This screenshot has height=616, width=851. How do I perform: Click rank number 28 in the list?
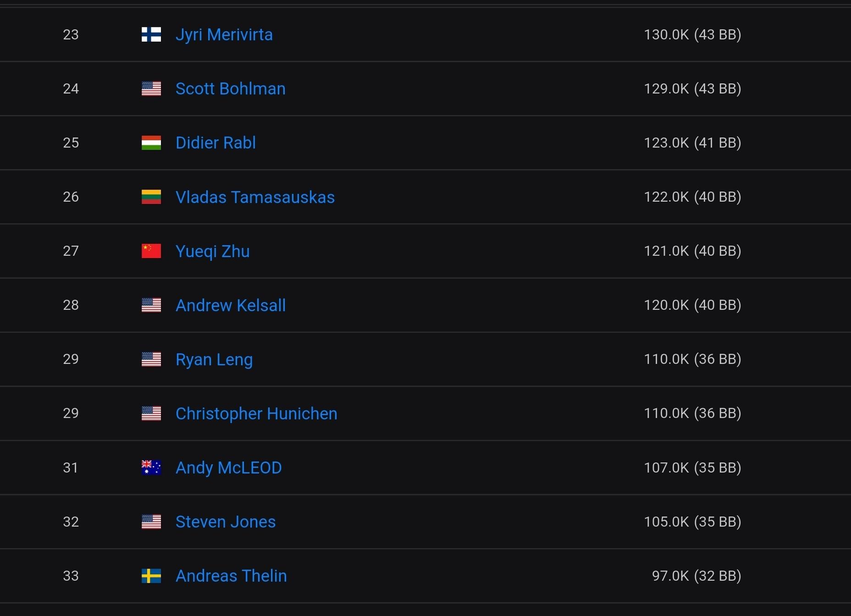coord(71,305)
